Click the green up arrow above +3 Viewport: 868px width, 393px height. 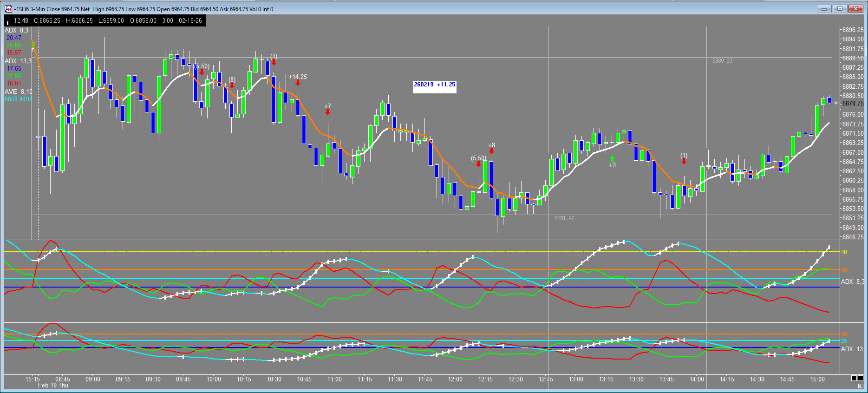coord(612,159)
